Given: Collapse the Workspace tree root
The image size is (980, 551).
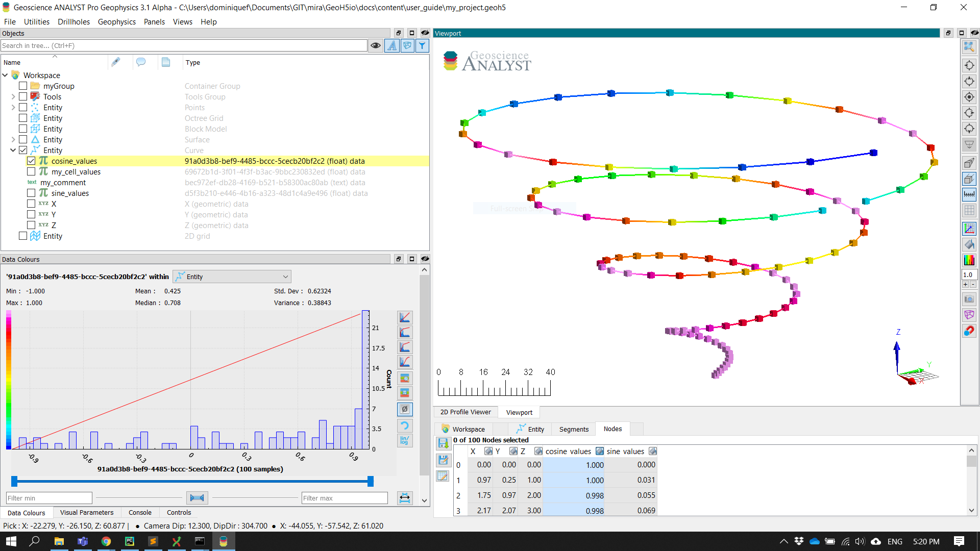Looking at the screenshot, I should coord(5,75).
